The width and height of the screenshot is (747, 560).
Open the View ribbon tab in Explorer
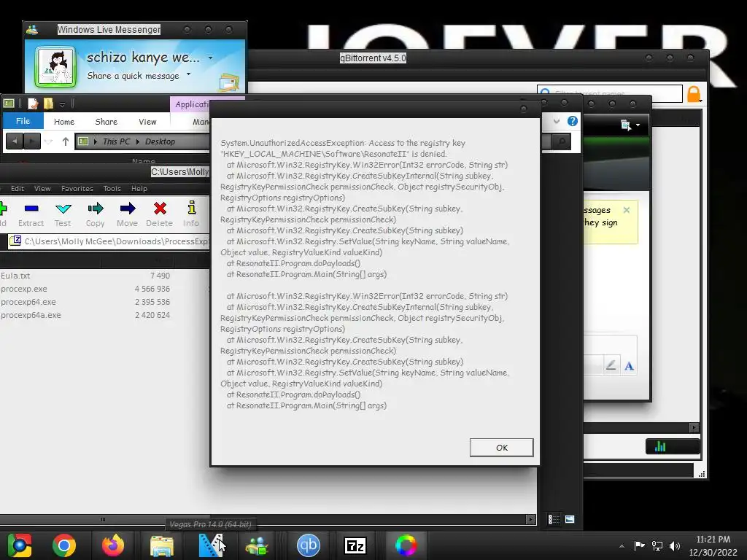(x=147, y=122)
